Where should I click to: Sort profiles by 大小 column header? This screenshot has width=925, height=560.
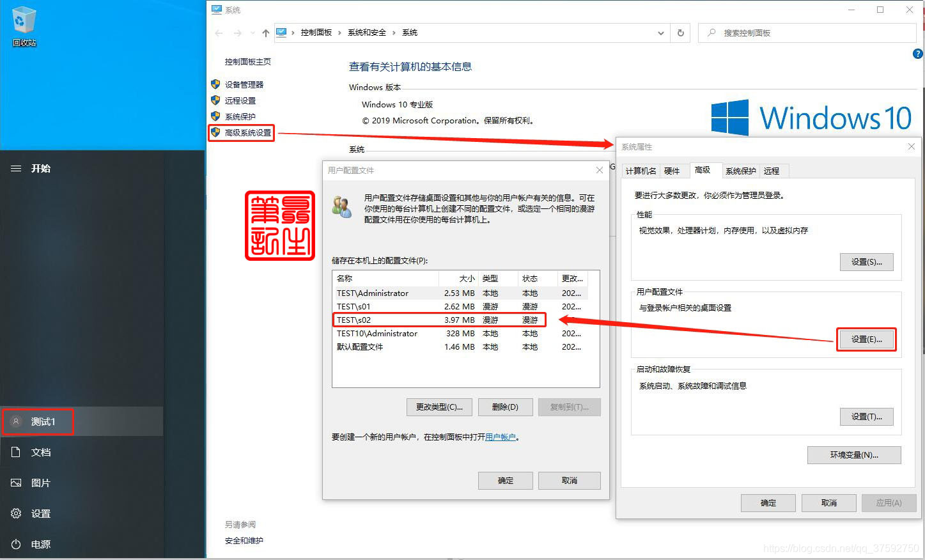pos(458,279)
